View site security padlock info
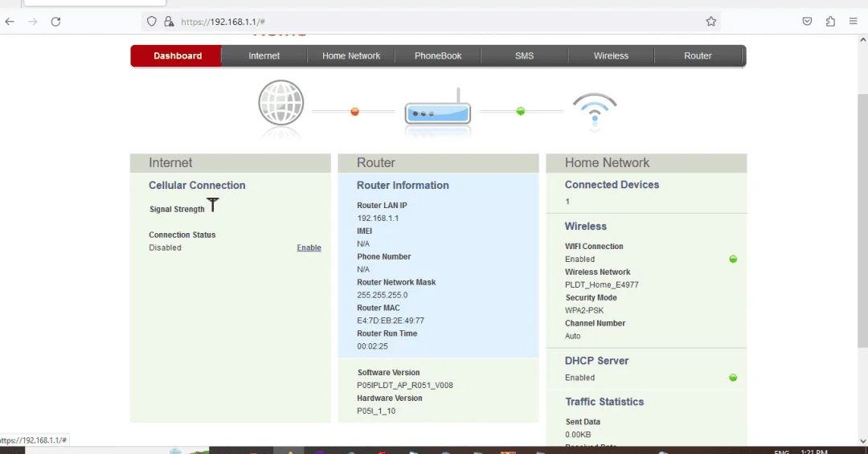This screenshot has width=868, height=454. pos(169,22)
